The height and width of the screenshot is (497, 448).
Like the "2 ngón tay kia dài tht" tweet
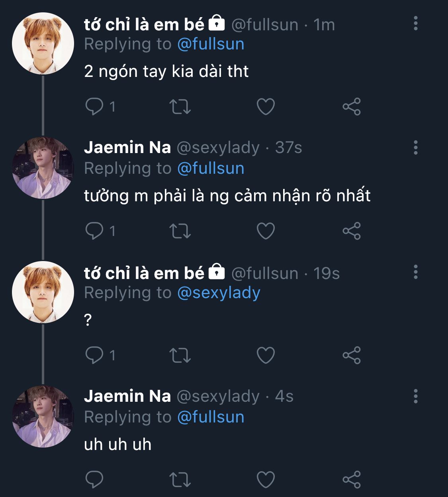point(266,106)
